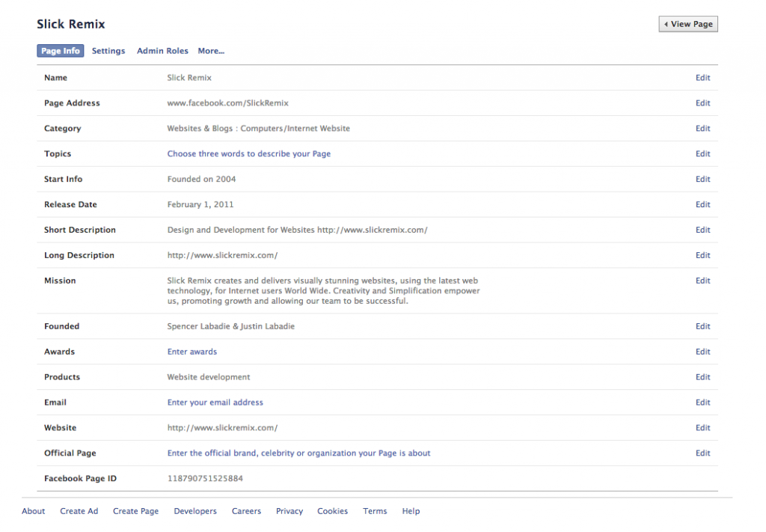Open the Create Page footer link

pos(136,511)
